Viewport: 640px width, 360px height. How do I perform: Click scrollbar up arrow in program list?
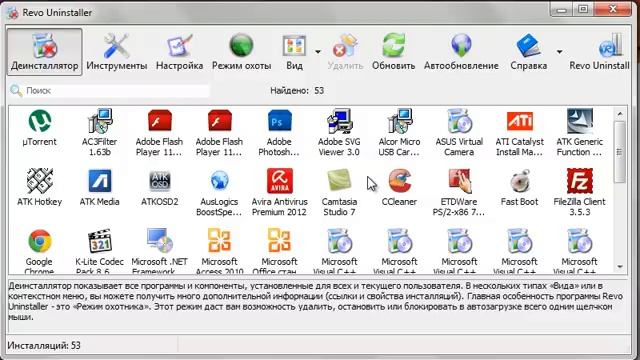(620, 114)
